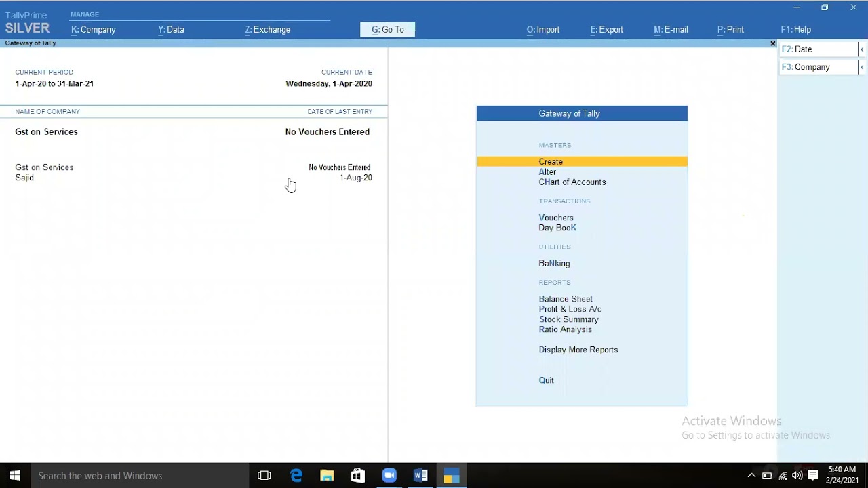Click the volume icon in the tray
This screenshot has width=868, height=488.
click(797, 476)
